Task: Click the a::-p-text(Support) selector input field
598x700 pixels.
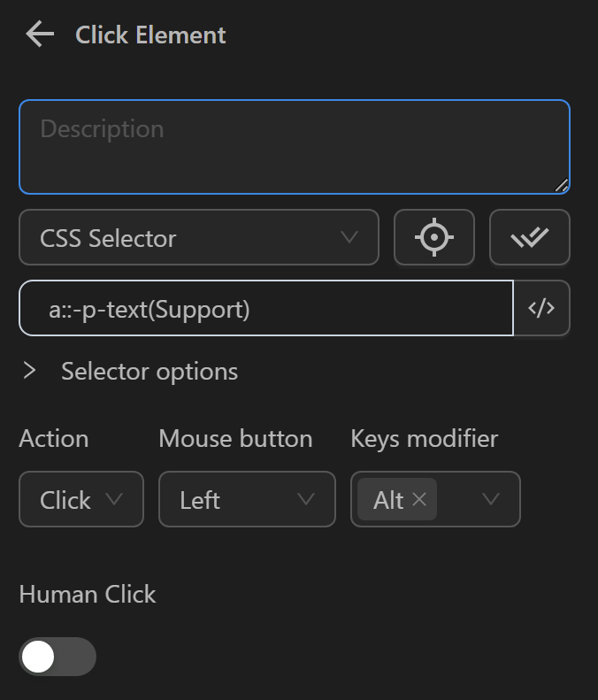Action: (265, 309)
